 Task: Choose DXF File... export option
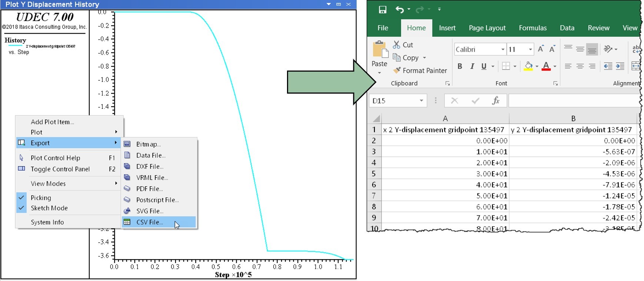coord(159,166)
